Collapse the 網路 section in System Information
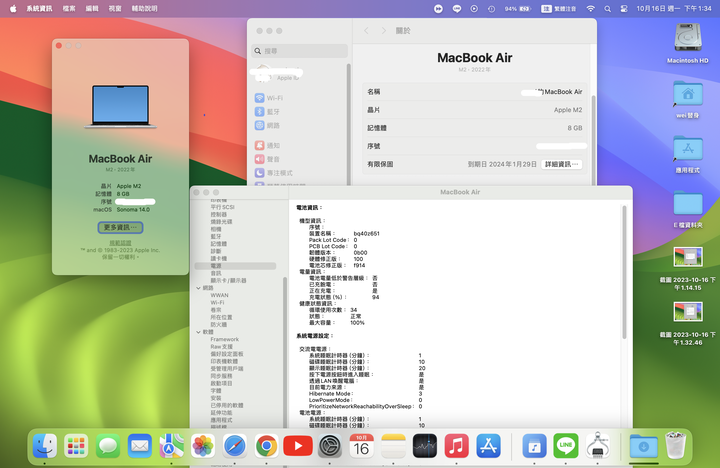 tap(197, 287)
